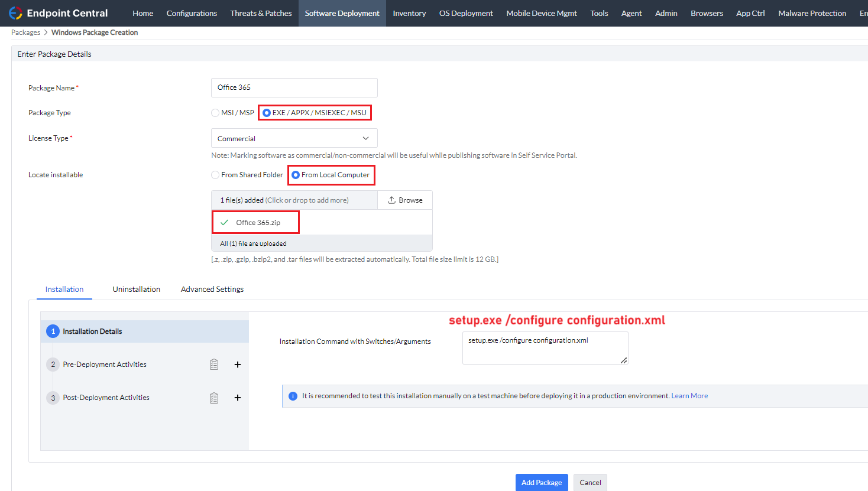
Task: Open Pre-Deployment Activities template clipboard icon
Action: click(214, 365)
